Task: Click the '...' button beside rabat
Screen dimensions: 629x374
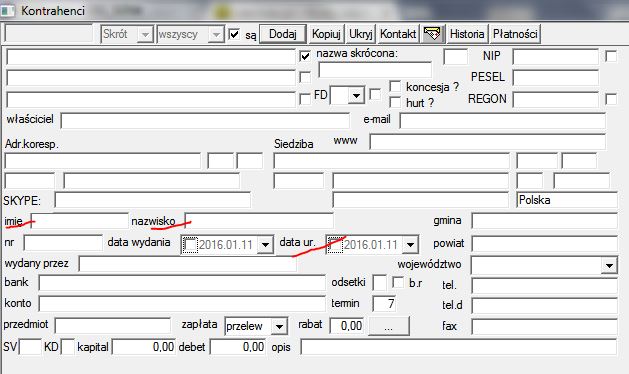Action: (388, 326)
